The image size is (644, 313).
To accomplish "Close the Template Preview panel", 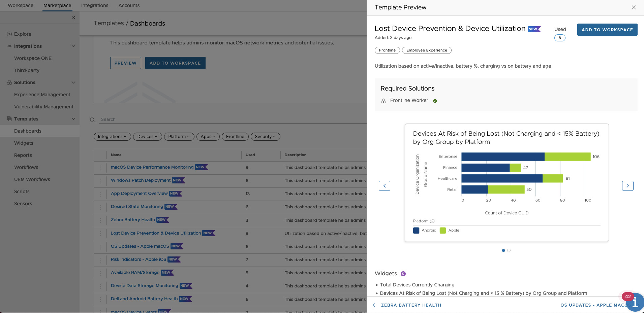I will (x=634, y=7).
